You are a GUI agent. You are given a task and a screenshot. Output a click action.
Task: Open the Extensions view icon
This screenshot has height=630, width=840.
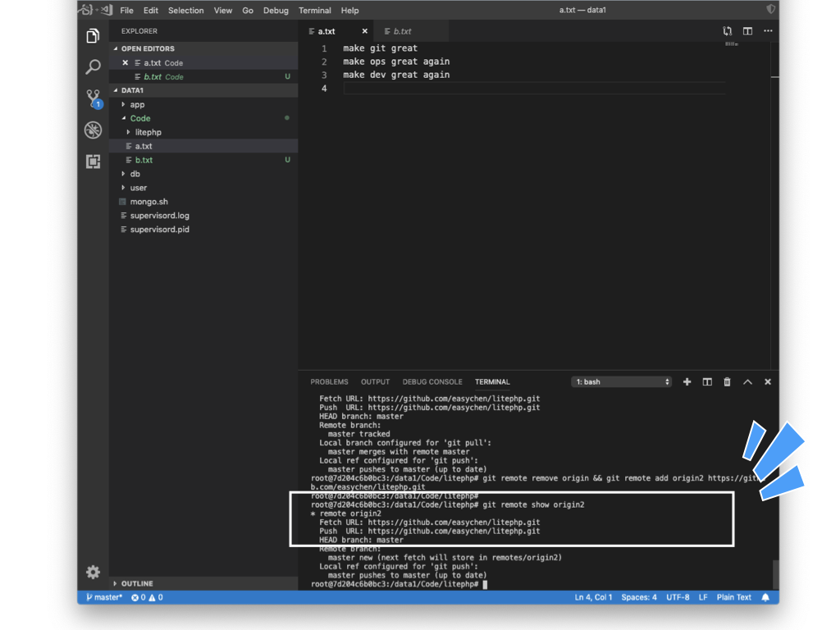[93, 162]
